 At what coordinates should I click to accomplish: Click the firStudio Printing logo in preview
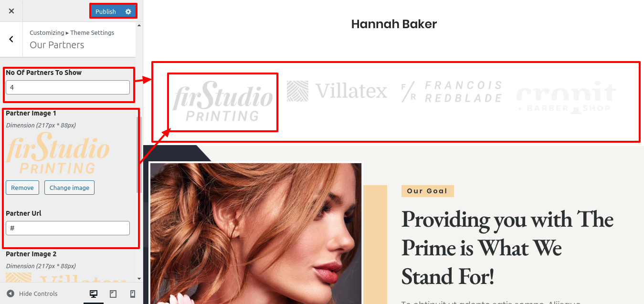tap(222, 101)
